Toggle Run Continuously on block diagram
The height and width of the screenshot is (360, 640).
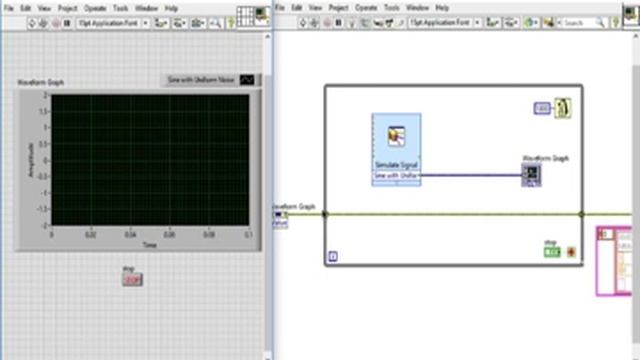[x=314, y=23]
